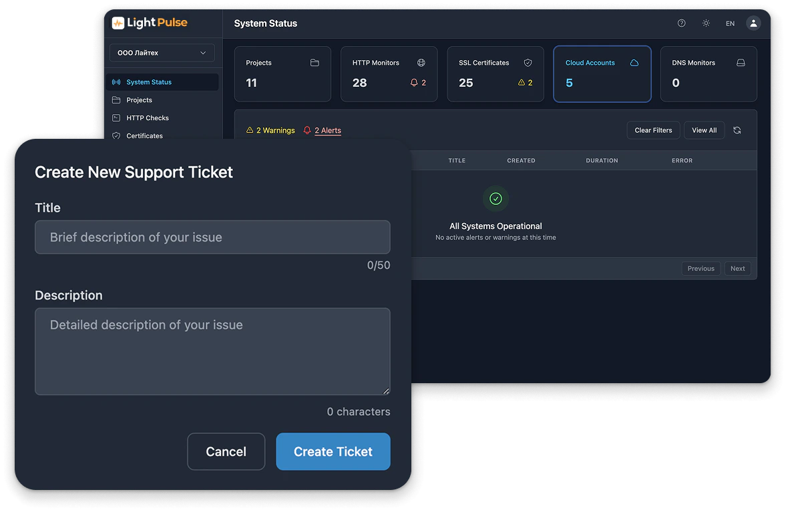Click the Projects card folder icon

tap(315, 63)
